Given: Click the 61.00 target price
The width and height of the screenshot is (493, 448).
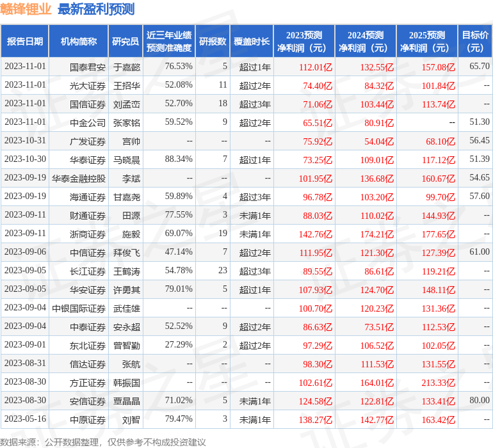Looking at the screenshot, I should 480,252.
